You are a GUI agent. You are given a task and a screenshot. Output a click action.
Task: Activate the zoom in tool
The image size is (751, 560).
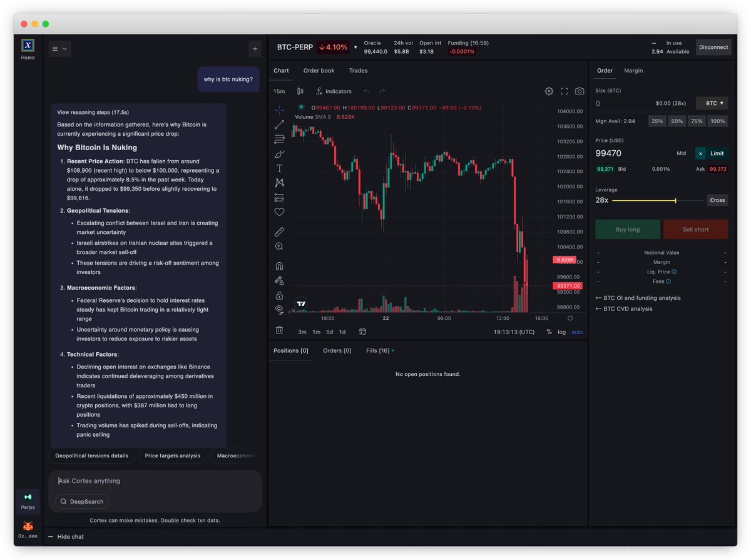[x=279, y=247]
